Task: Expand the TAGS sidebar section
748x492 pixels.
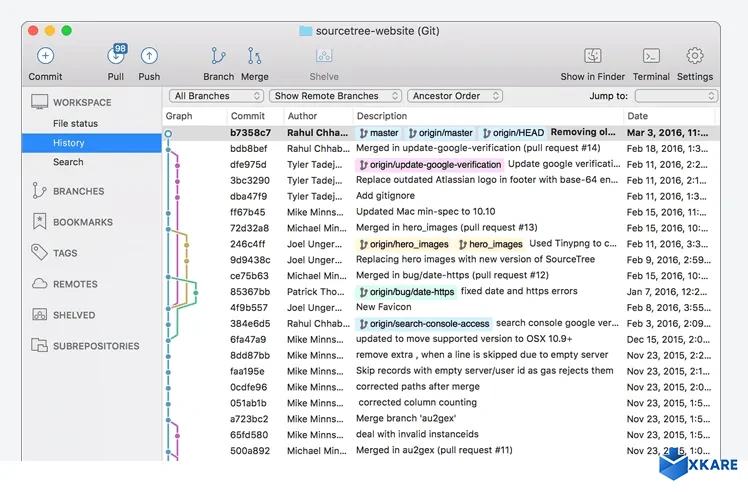Action: click(x=65, y=253)
